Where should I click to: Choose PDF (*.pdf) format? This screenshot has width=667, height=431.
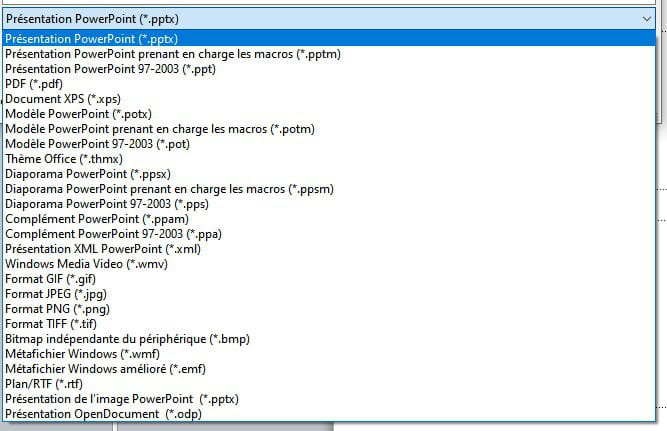click(329, 84)
